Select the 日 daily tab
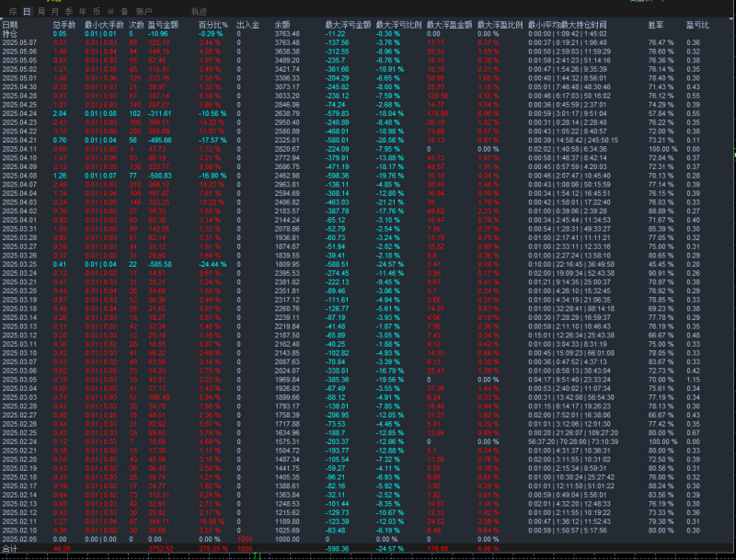 tap(27, 11)
